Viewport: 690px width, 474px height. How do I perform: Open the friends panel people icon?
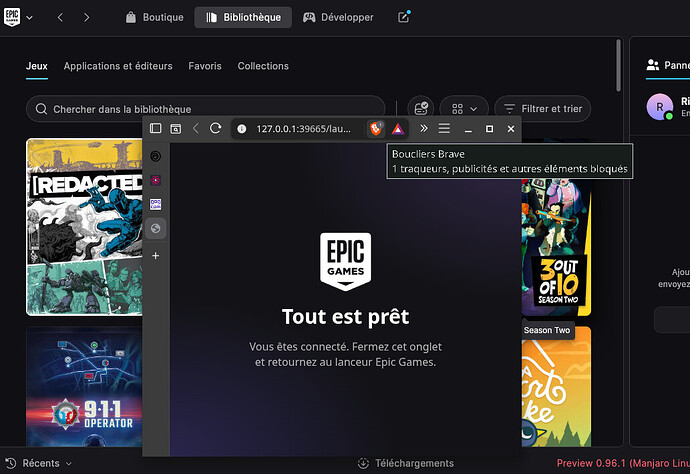[653, 65]
